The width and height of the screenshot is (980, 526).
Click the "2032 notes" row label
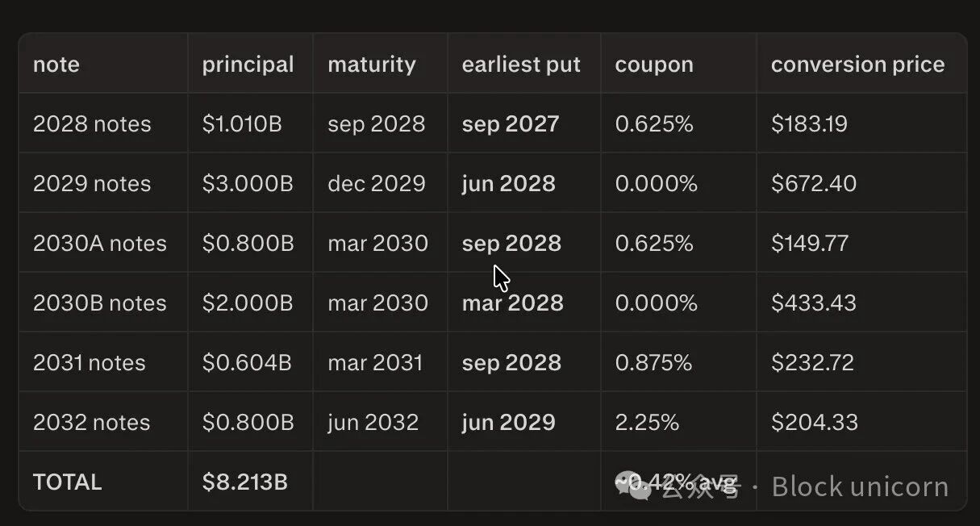92,423
